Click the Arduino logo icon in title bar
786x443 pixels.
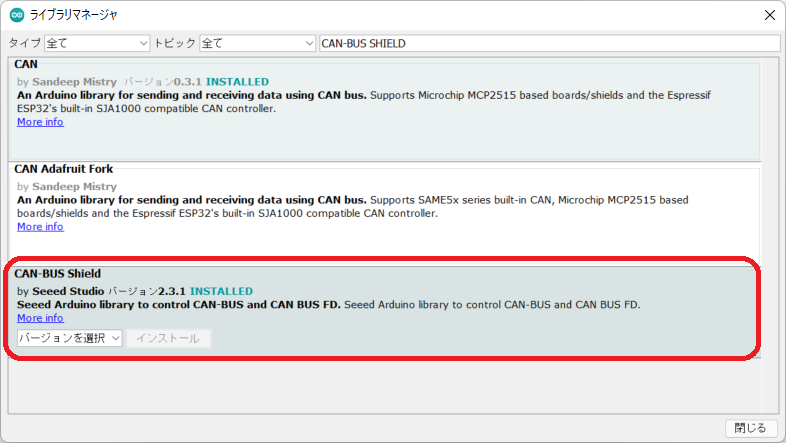pyautogui.click(x=17, y=15)
